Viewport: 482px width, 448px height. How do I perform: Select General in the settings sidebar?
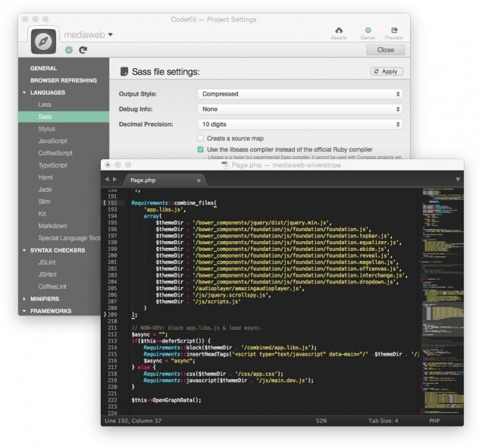(43, 68)
